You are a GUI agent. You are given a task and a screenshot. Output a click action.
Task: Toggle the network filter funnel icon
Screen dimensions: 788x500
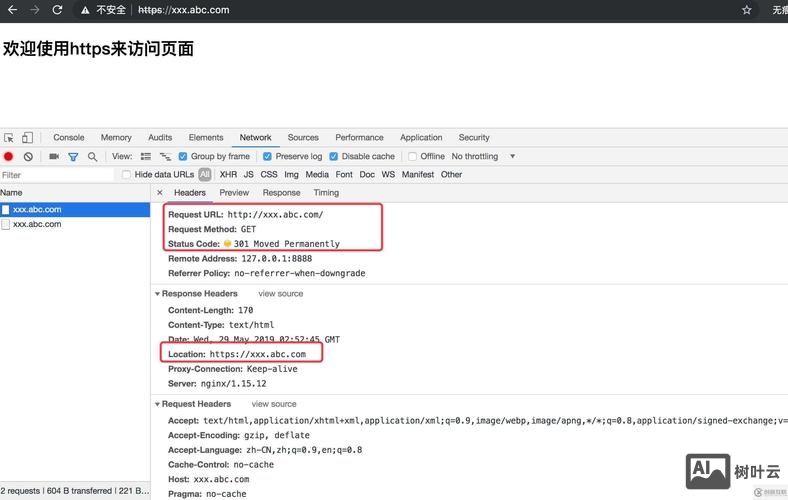click(73, 157)
